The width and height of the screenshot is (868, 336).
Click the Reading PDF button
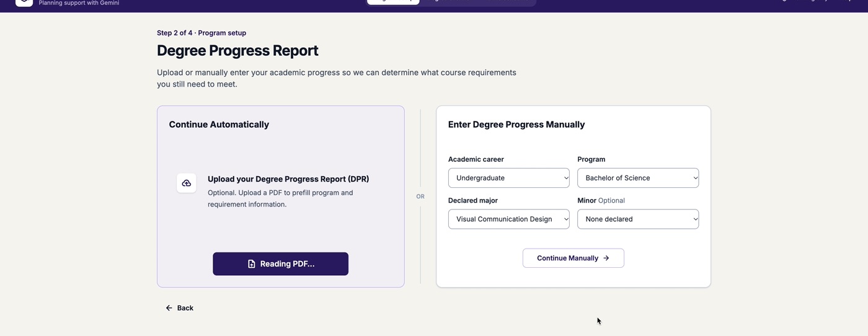tap(280, 263)
